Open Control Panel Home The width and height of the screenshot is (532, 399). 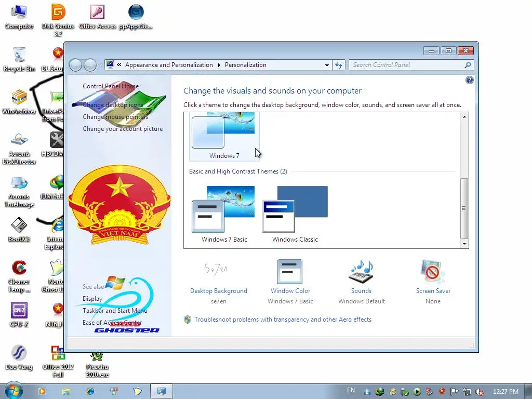coord(111,86)
